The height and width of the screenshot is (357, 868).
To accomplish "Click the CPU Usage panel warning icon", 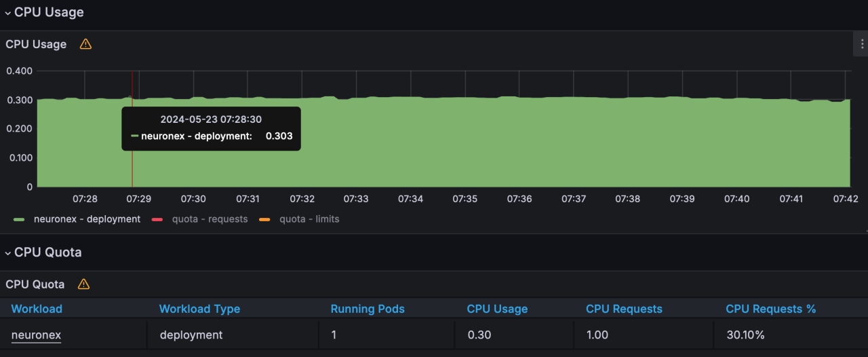I will (85, 44).
